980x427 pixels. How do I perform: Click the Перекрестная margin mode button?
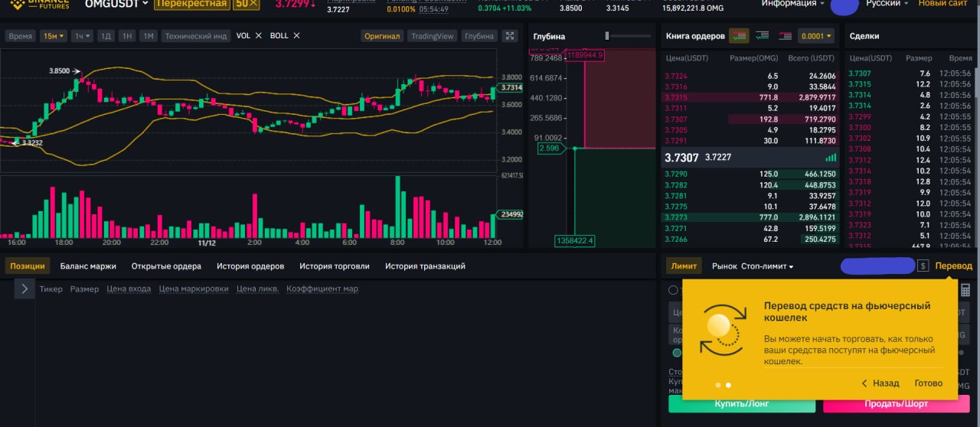pos(191,4)
